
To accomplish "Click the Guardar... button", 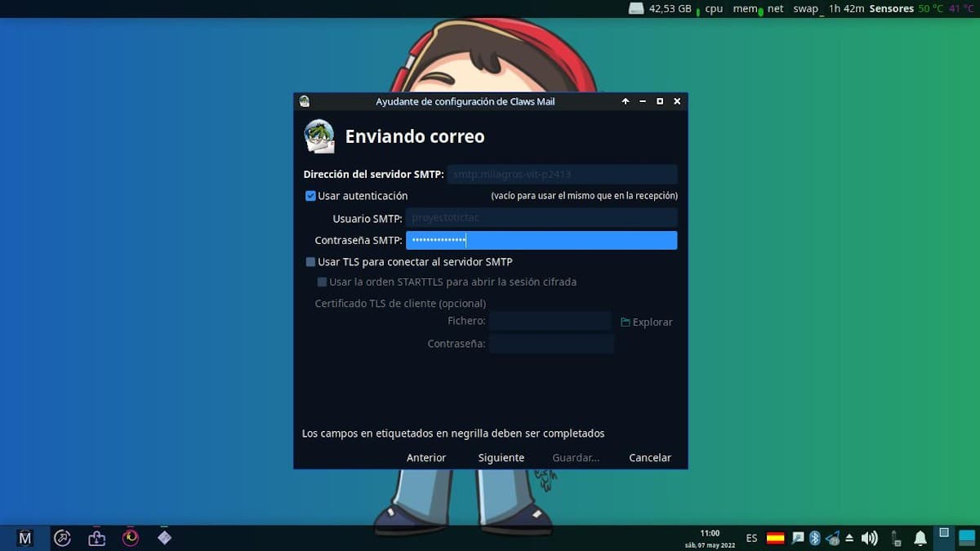I will click(x=576, y=458).
